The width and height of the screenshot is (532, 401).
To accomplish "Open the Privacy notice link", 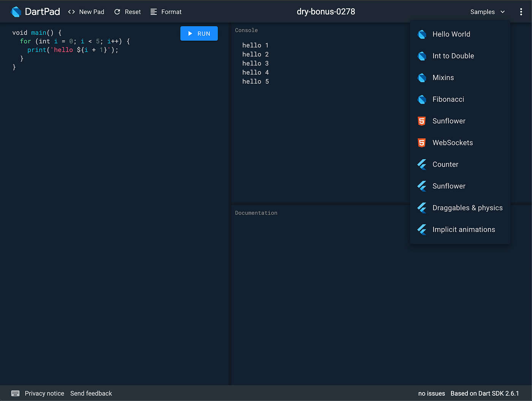I will (44, 393).
